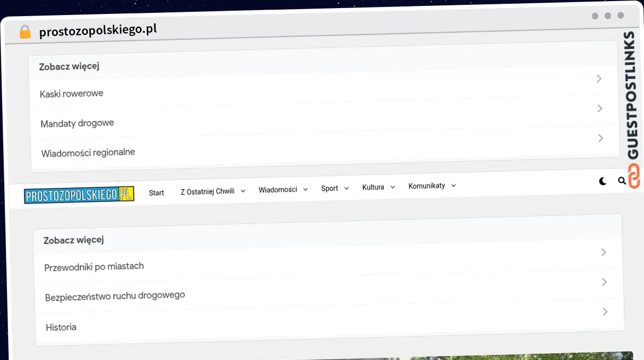Expand the Sport dropdown arrow

coord(346,188)
